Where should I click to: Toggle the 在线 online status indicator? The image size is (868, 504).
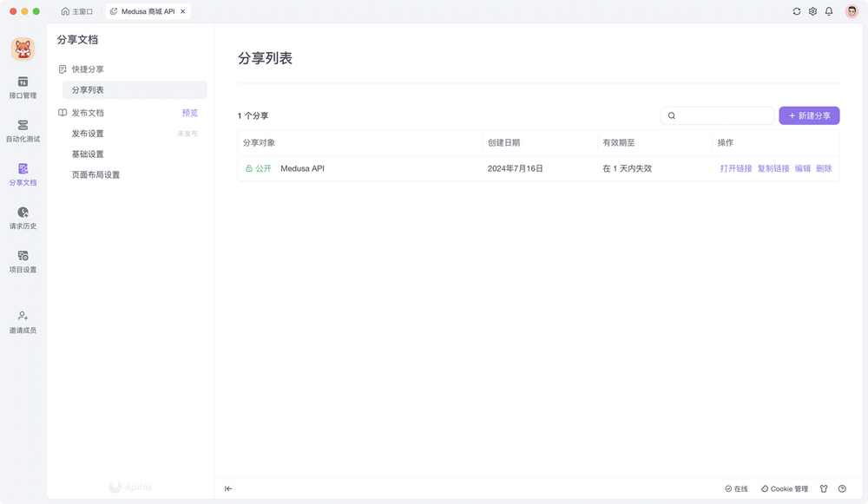pyautogui.click(x=737, y=488)
